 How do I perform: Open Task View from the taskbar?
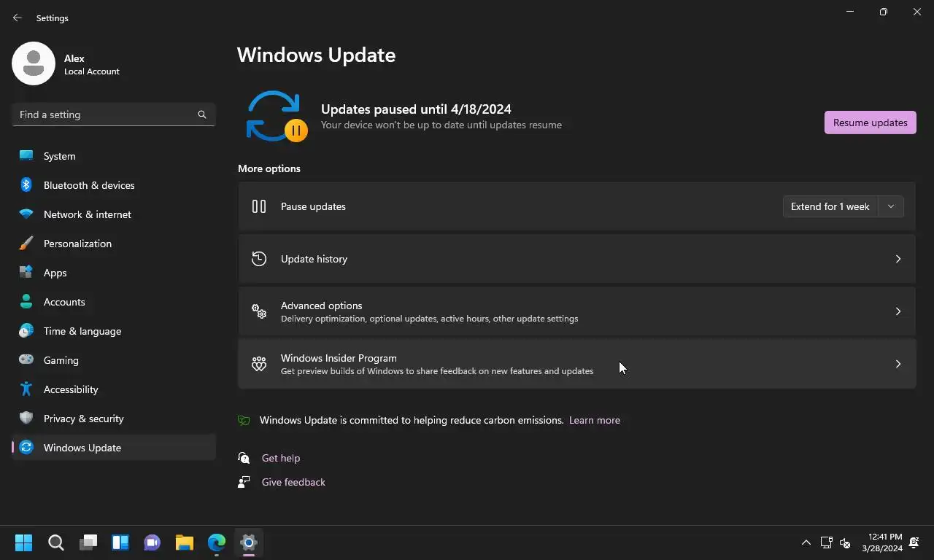pos(88,542)
